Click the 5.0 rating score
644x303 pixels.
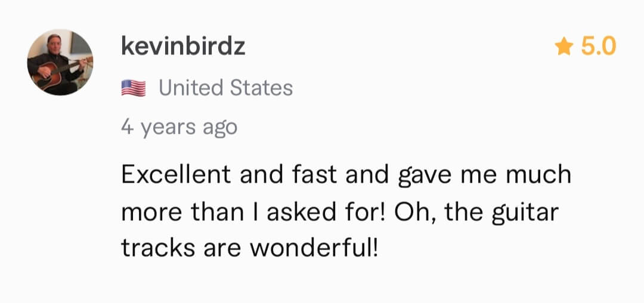point(598,47)
